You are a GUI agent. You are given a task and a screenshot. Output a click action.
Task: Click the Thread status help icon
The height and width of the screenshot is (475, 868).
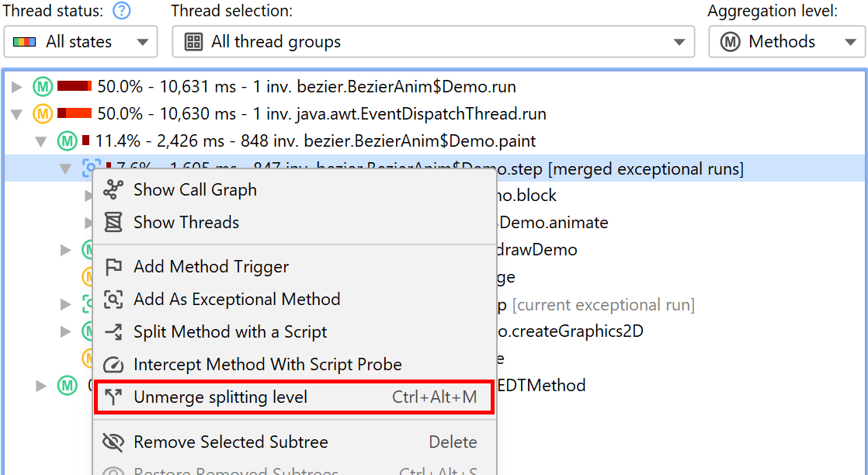tap(122, 11)
